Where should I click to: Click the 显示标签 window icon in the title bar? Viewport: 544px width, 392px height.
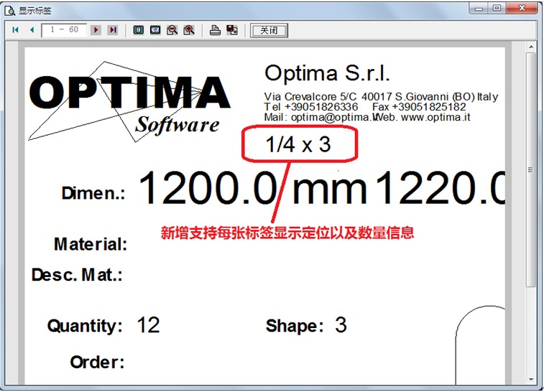click(9, 11)
